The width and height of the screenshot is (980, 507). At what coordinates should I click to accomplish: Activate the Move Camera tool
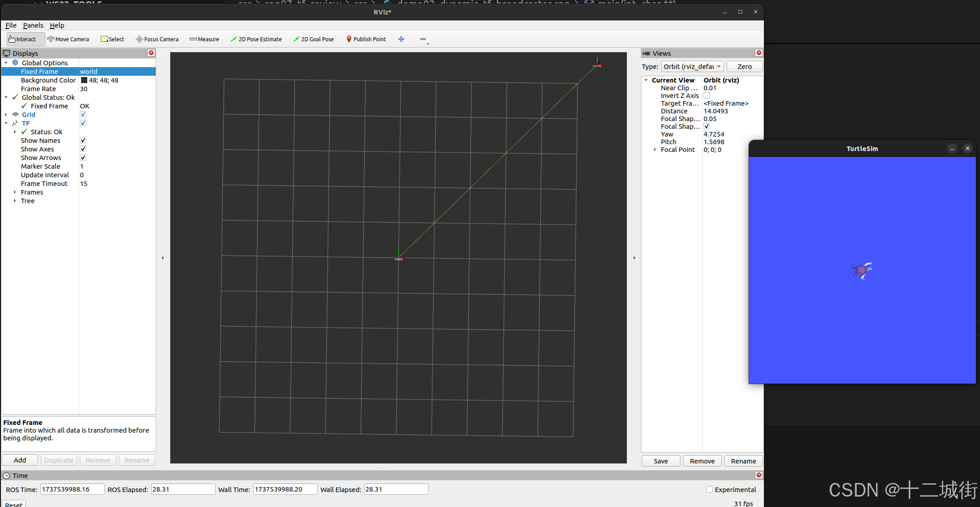coord(68,39)
